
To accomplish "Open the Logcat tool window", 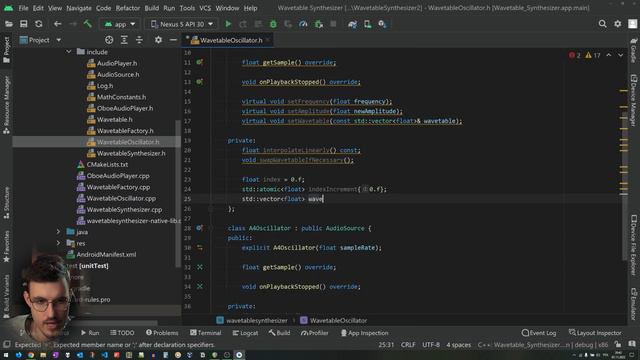I will click(x=245, y=333).
